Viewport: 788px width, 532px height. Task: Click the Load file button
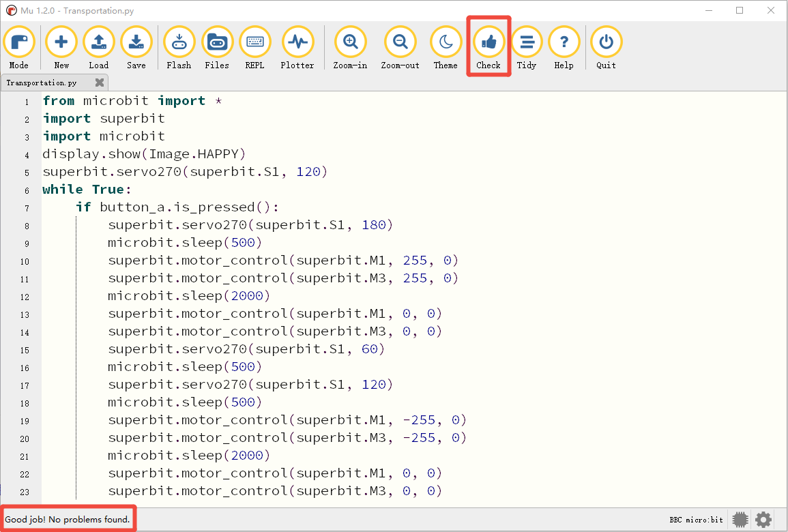click(x=98, y=48)
